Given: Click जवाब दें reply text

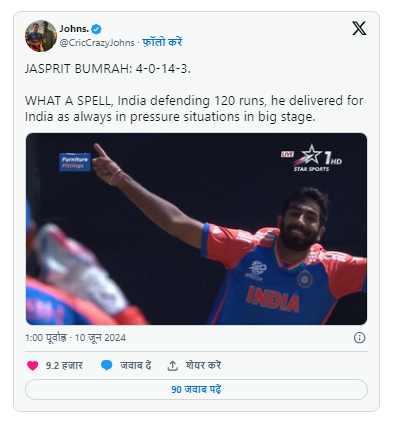Looking at the screenshot, I should 136,365.
